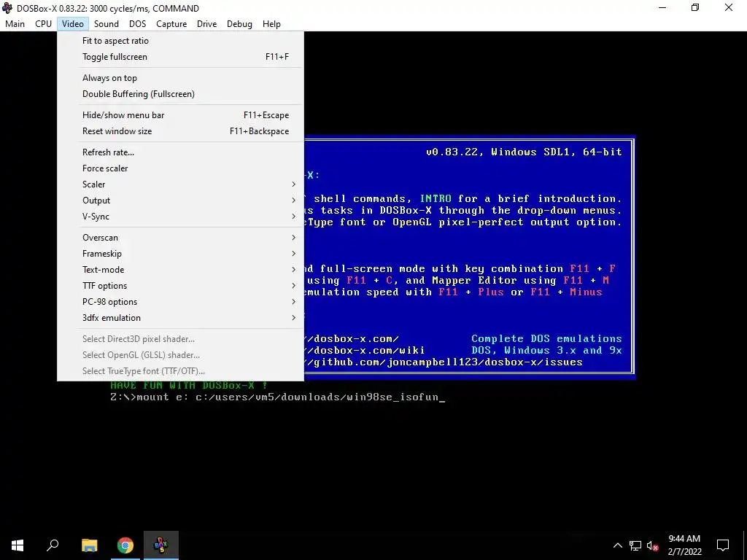Open the Help menu
Viewport: 747px width, 560px height.
point(271,24)
